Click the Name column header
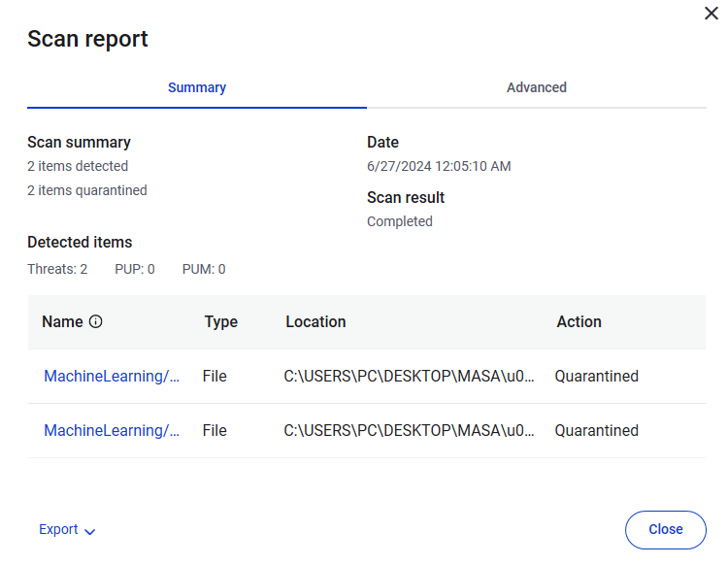Image resolution: width=728 pixels, height=565 pixels. pos(62,322)
